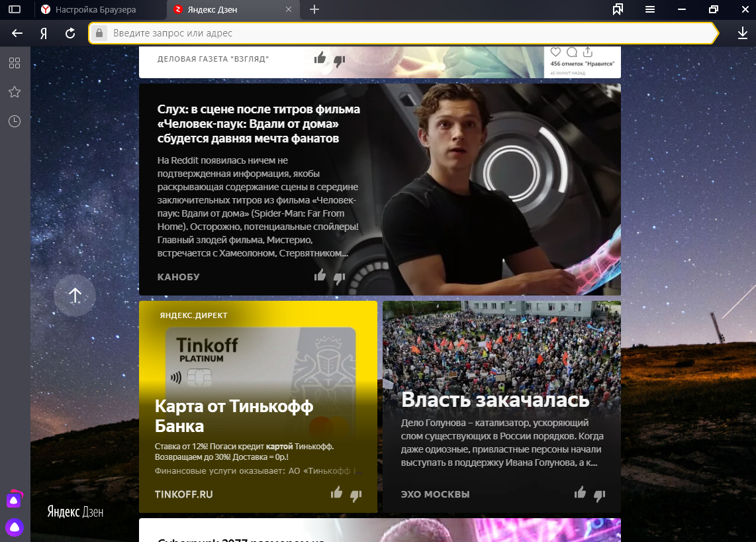Viewport: 756px width, 542px height.
Task: Open the Карта от Тинькофф Банка ad
Action: 234,416
